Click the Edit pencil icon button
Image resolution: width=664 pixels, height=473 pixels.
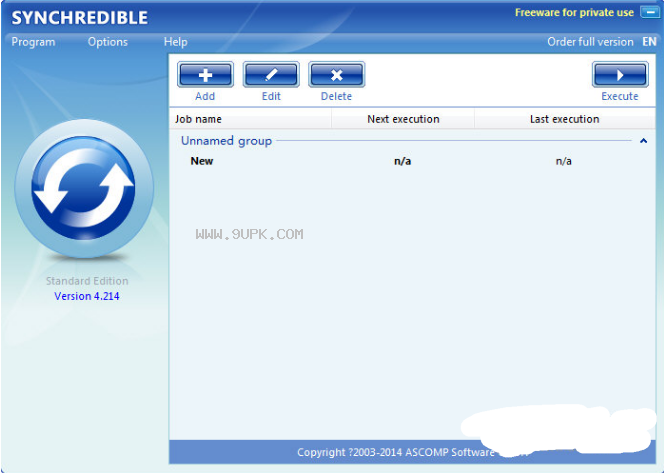pyautogui.click(x=271, y=75)
